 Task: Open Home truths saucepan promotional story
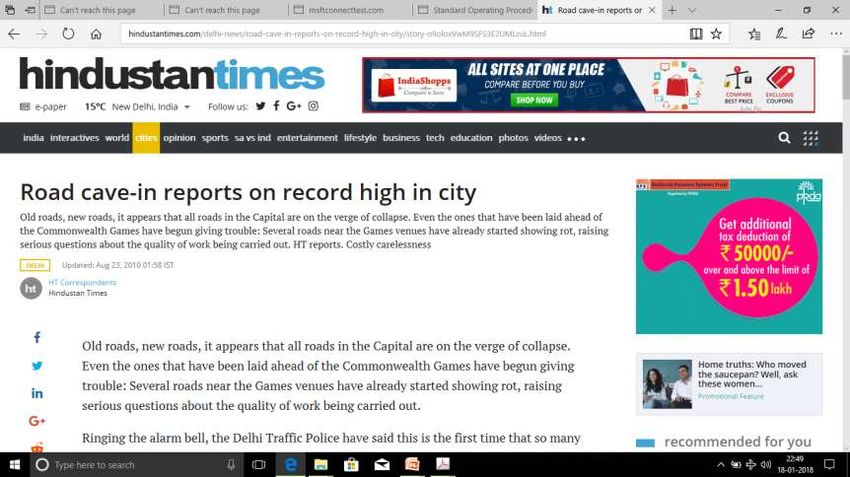pyautogui.click(x=729, y=384)
